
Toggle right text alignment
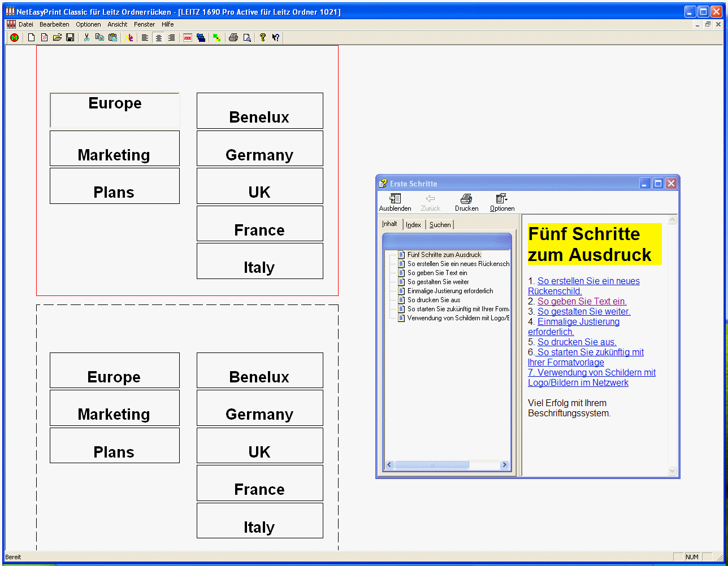[171, 37]
